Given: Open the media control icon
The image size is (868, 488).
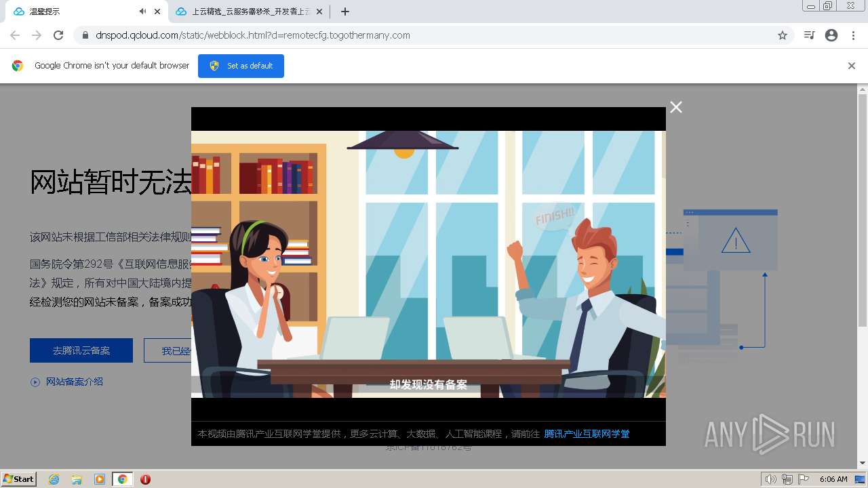Looking at the screenshot, I should pyautogui.click(x=809, y=35).
